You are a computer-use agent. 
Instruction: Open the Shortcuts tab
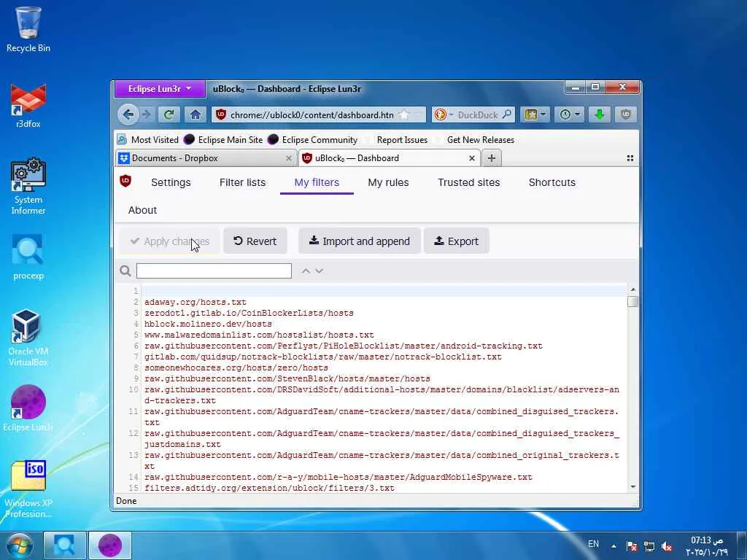tap(552, 182)
